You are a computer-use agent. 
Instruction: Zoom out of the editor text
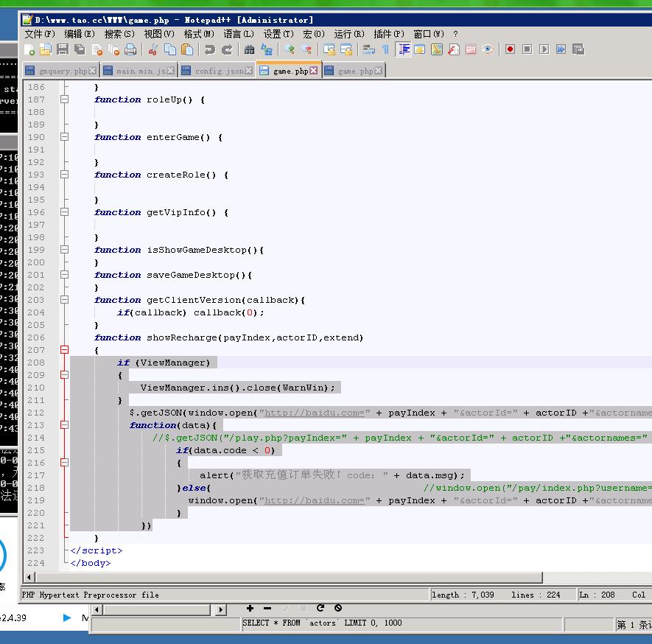pyautogui.click(x=306, y=50)
